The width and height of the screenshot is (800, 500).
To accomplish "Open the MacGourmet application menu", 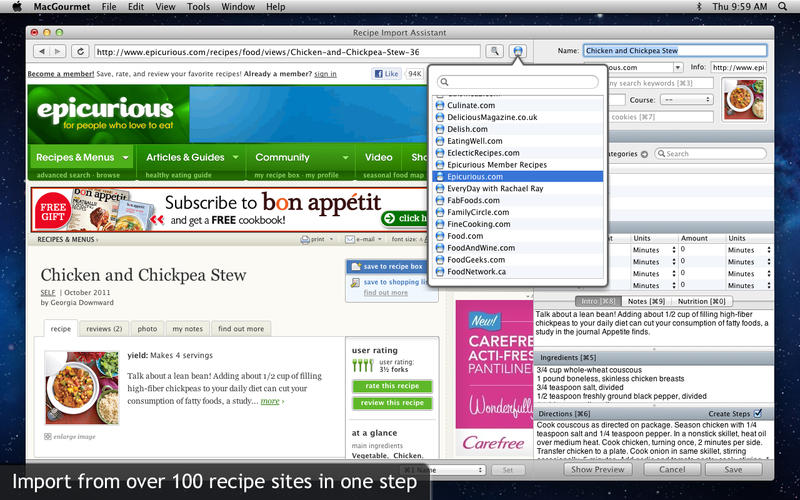I will coord(62,7).
